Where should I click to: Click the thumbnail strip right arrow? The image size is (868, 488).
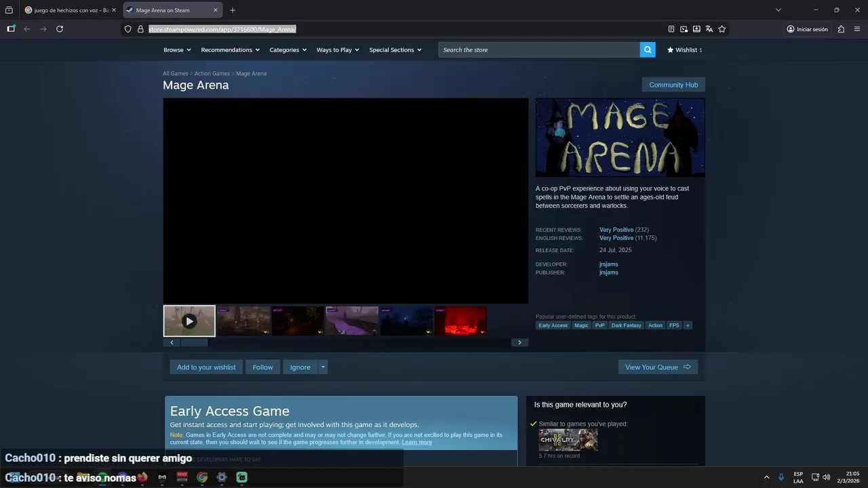pos(519,342)
